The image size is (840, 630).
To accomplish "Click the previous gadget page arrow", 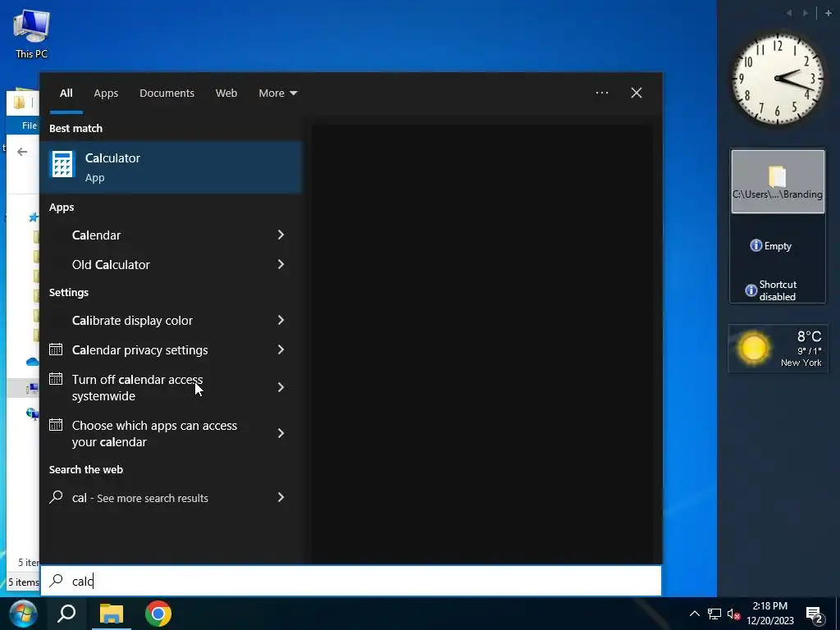I will [x=789, y=13].
